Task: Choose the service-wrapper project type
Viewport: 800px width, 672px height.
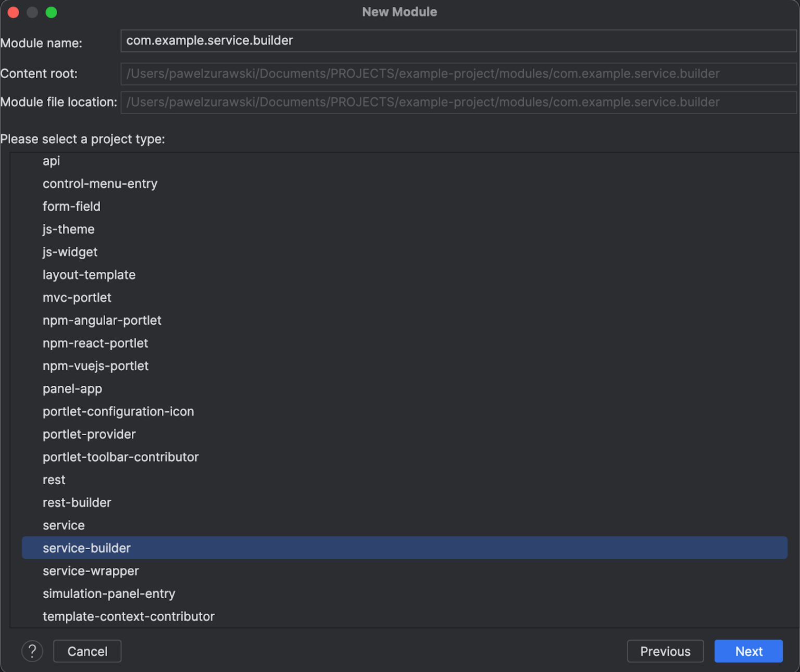Action: tap(91, 570)
